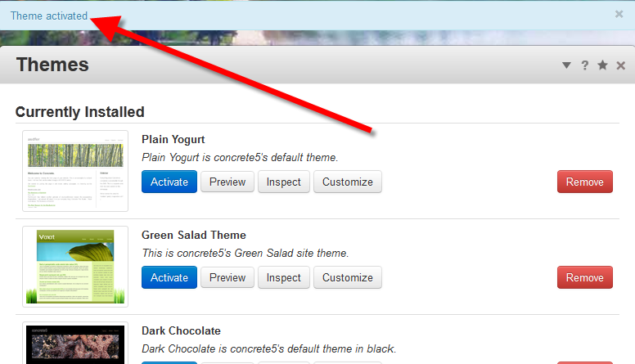
Task: Remove the Plain Yogurt theme
Action: click(584, 182)
